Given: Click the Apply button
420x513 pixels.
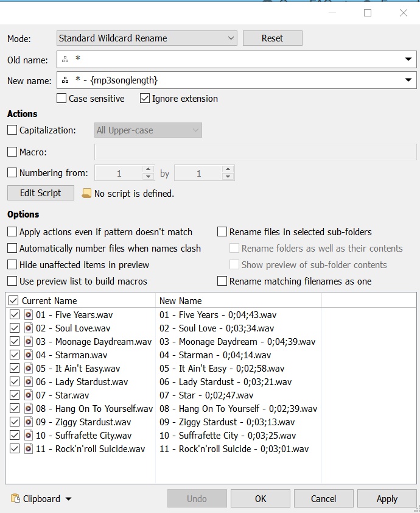Looking at the screenshot, I should tap(387, 498).
